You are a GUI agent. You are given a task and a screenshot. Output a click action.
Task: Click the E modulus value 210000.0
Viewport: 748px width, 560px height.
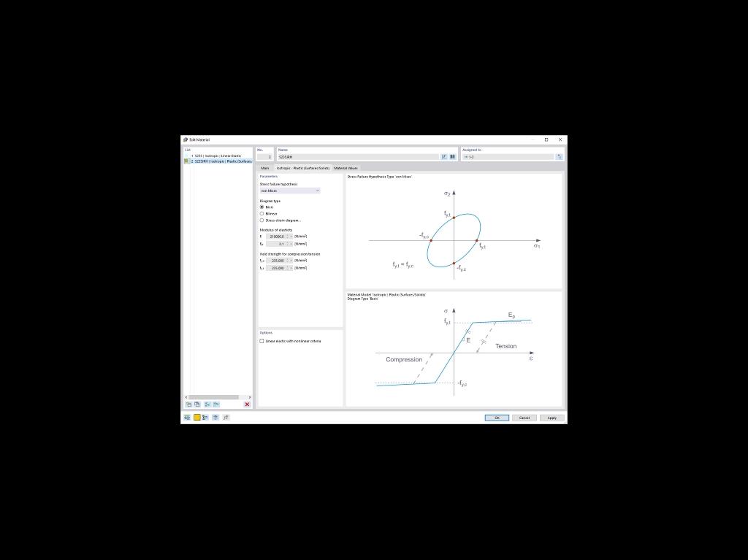(275, 237)
